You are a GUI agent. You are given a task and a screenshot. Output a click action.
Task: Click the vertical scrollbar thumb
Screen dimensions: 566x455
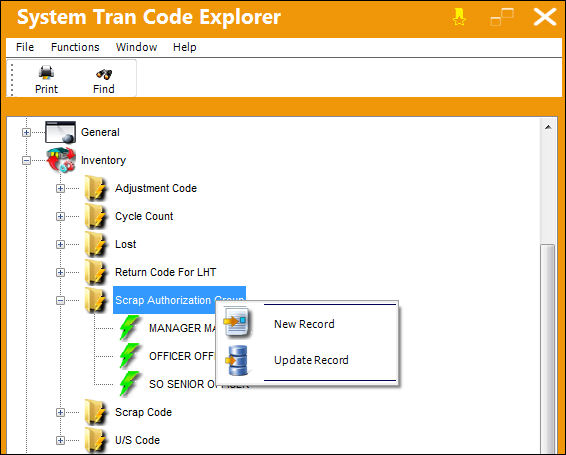pyautogui.click(x=548, y=348)
